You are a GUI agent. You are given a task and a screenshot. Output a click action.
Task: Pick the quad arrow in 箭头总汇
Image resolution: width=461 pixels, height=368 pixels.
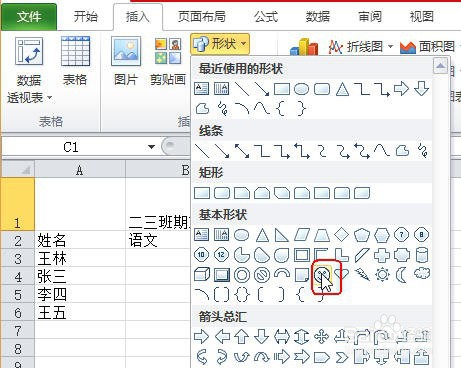(322, 337)
